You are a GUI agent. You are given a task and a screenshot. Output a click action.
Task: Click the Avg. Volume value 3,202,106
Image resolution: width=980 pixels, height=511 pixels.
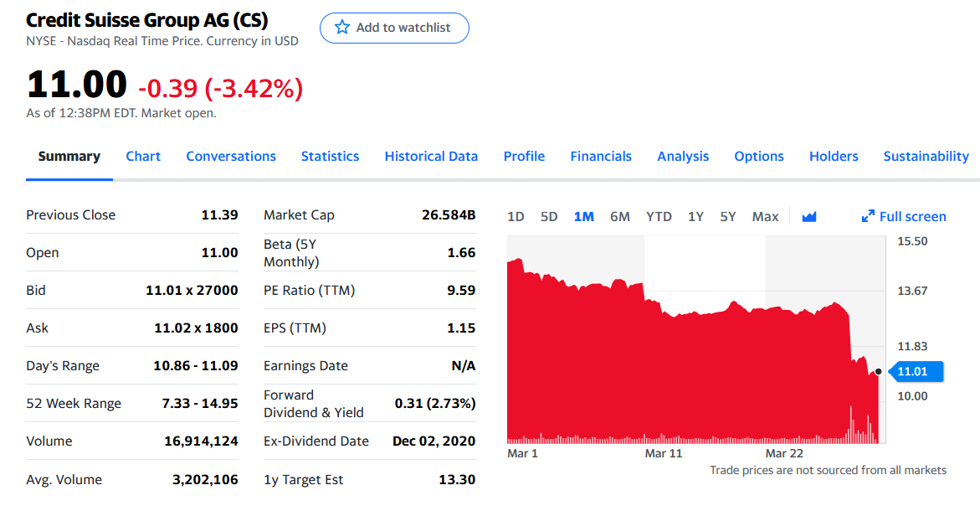205,480
